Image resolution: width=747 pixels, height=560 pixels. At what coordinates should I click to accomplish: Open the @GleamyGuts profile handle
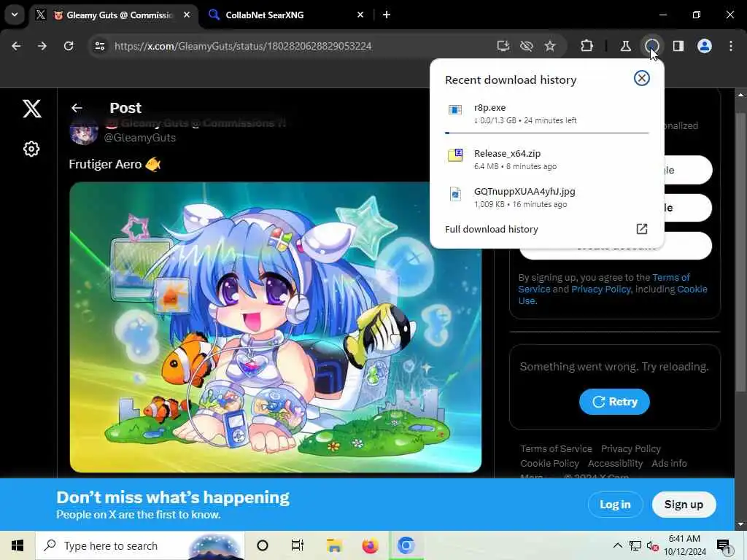pos(139,138)
